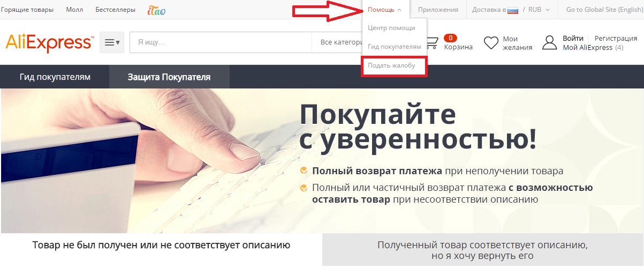
Task: Open the iTao logo link
Action: coord(156,10)
